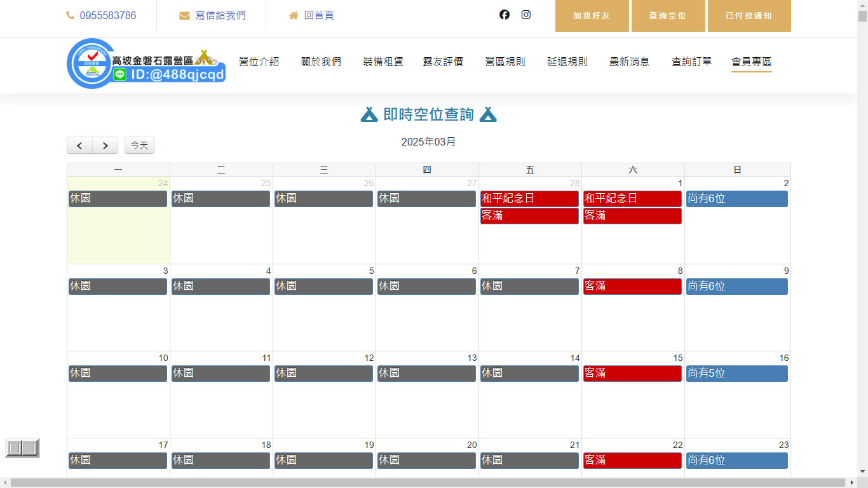The height and width of the screenshot is (488, 868).
Task: Click 休園 event on February 26
Action: point(324,199)
